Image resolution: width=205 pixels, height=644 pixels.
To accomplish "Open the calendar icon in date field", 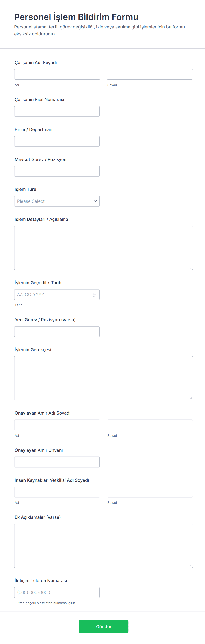I will coord(94,295).
